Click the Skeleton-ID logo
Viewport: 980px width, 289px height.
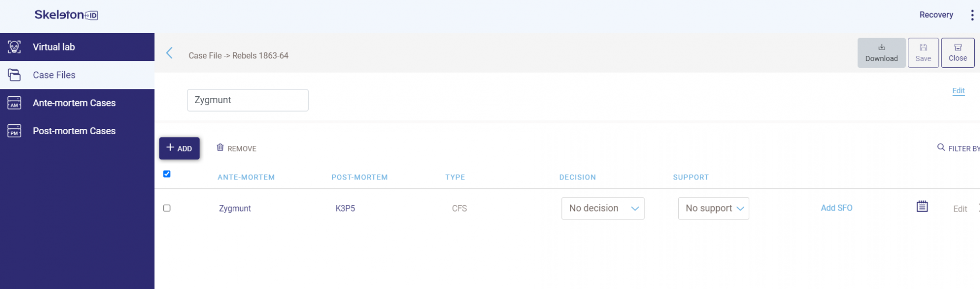pyautogui.click(x=66, y=15)
